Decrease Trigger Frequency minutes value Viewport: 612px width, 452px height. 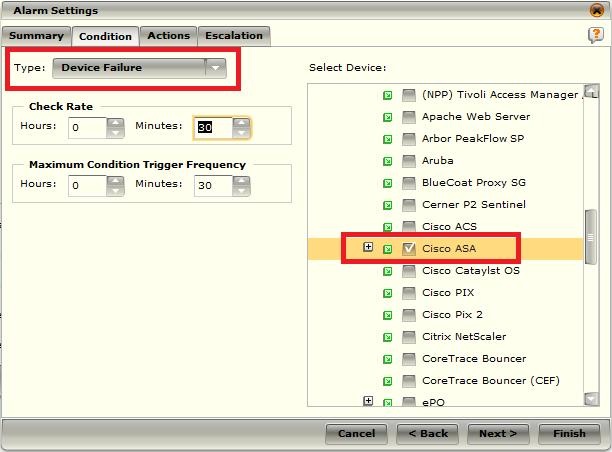(241, 191)
